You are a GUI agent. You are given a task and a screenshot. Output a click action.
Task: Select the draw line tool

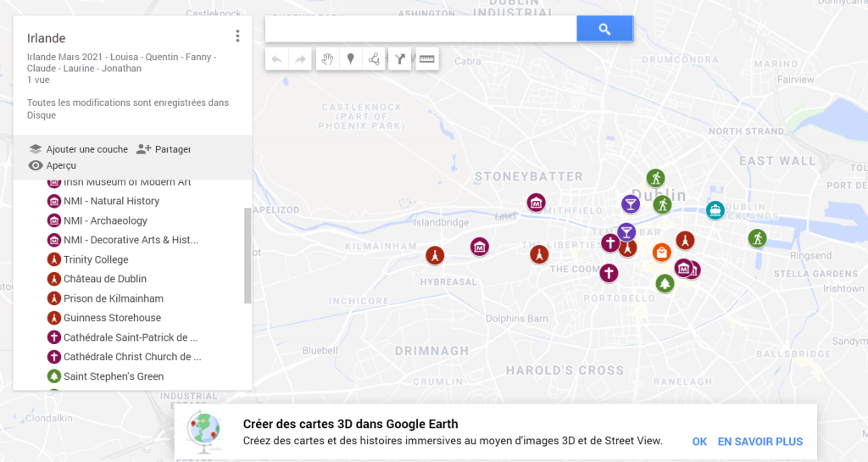(374, 59)
